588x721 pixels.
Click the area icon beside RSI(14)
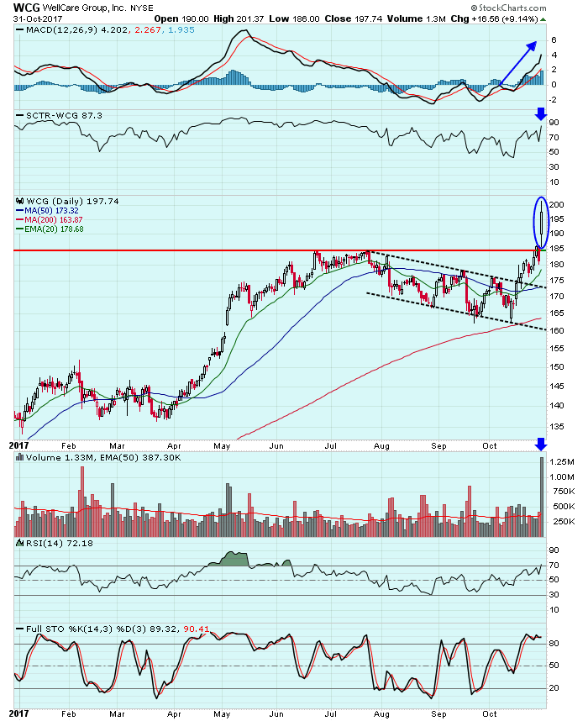pyautogui.click(x=20, y=543)
